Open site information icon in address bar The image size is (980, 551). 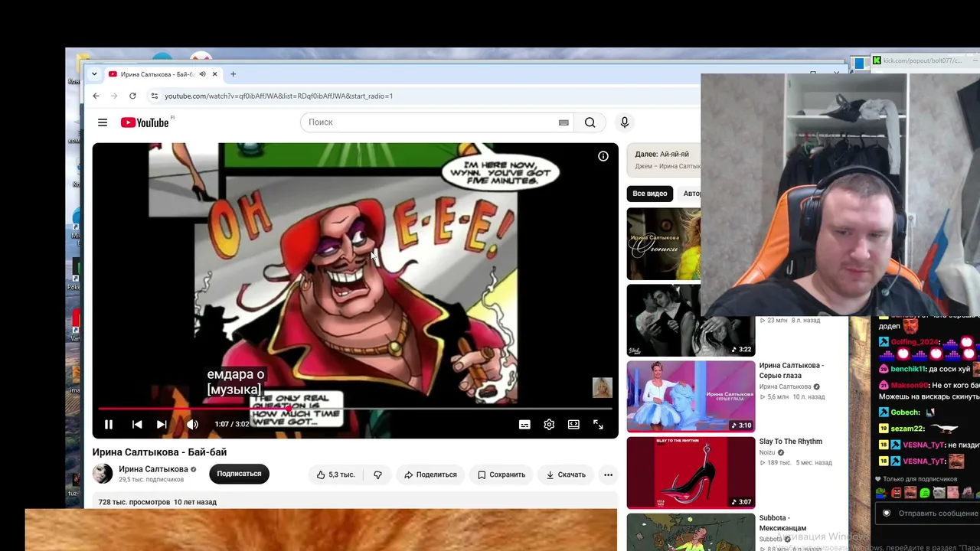tap(155, 96)
